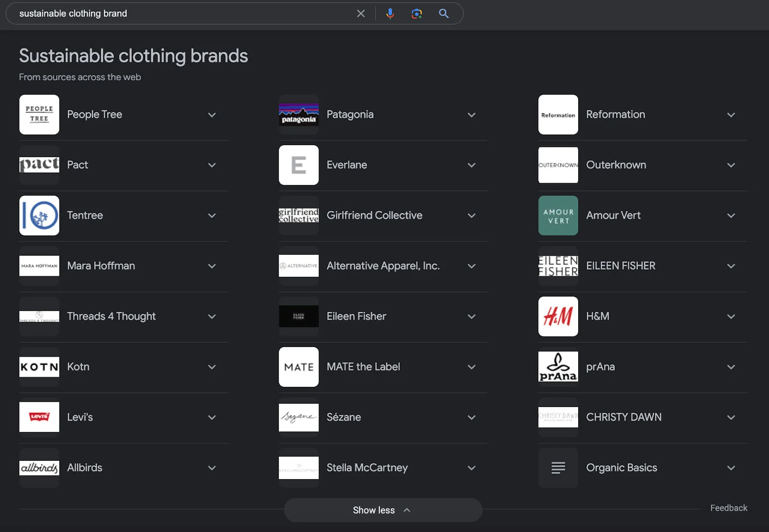Select the Girlfriend Collective brand name
This screenshot has width=769, height=532.
(374, 215)
